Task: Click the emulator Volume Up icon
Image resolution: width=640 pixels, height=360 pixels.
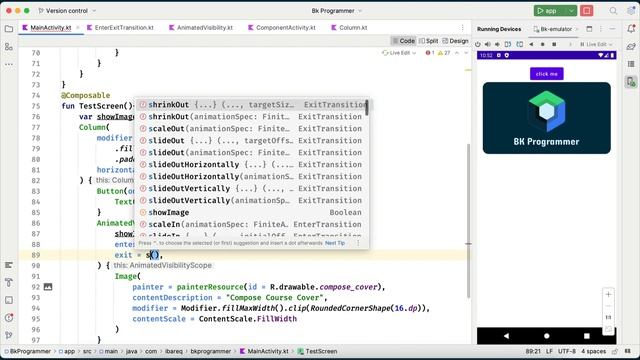Action: point(488,44)
